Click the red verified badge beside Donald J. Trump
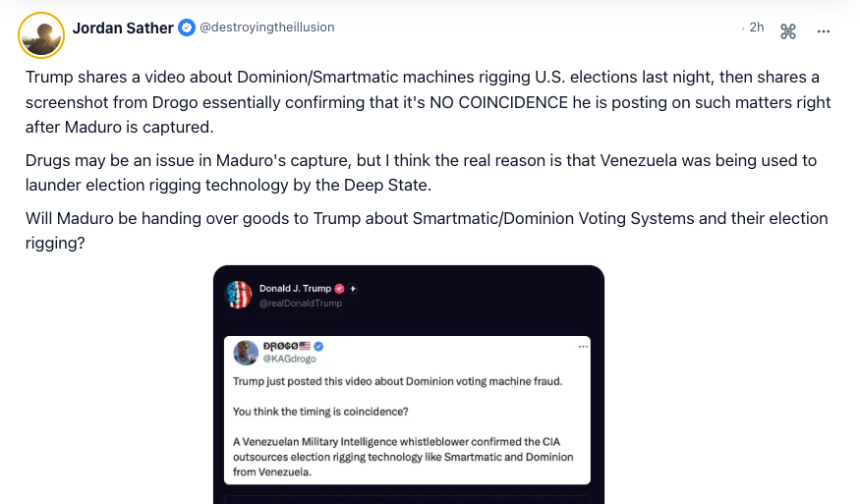The height and width of the screenshot is (504, 860). [339, 289]
